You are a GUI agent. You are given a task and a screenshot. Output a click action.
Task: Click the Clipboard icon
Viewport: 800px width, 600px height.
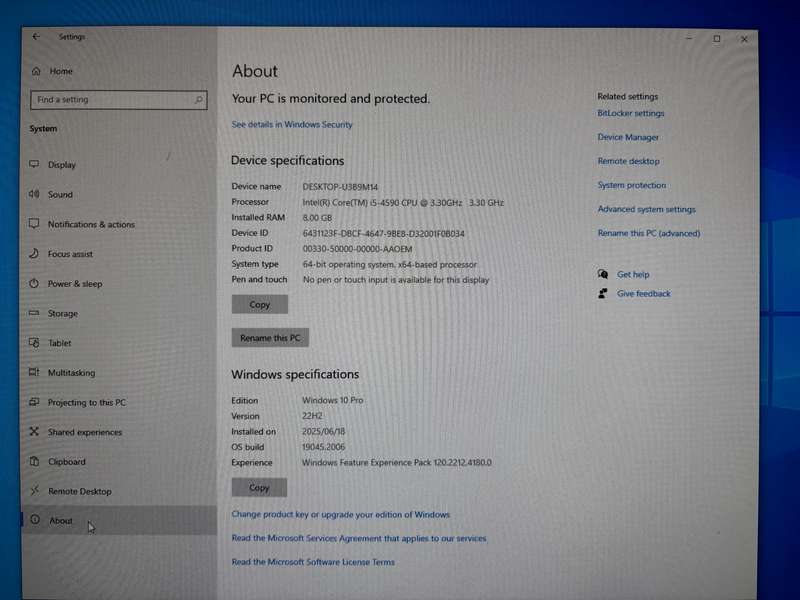click(34, 461)
